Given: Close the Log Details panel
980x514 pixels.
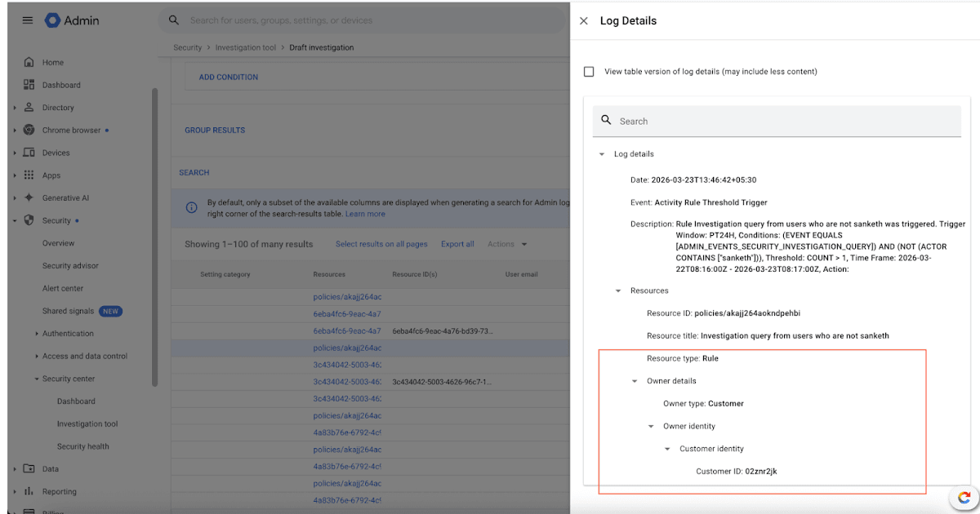Looking at the screenshot, I should [583, 21].
